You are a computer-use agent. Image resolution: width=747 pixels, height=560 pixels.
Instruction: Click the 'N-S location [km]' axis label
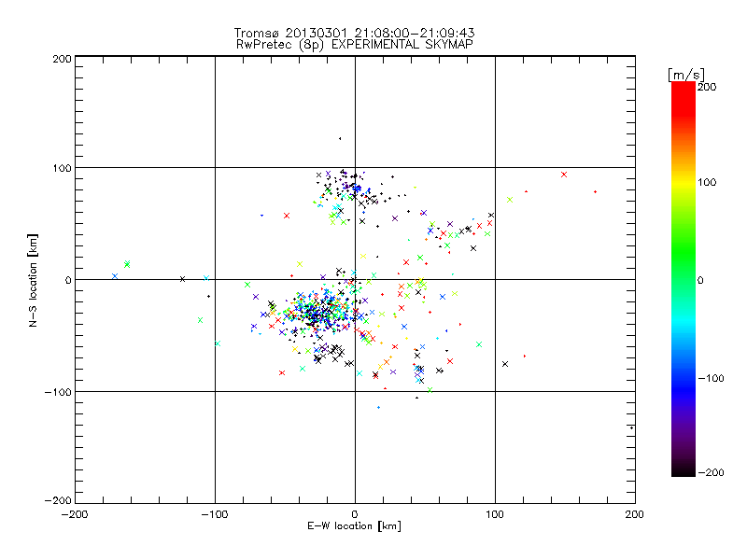tap(33, 281)
